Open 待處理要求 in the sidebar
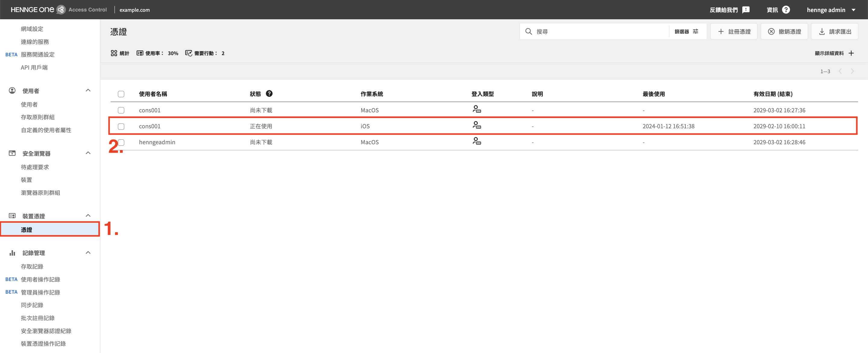The height and width of the screenshot is (353, 868). click(x=35, y=167)
